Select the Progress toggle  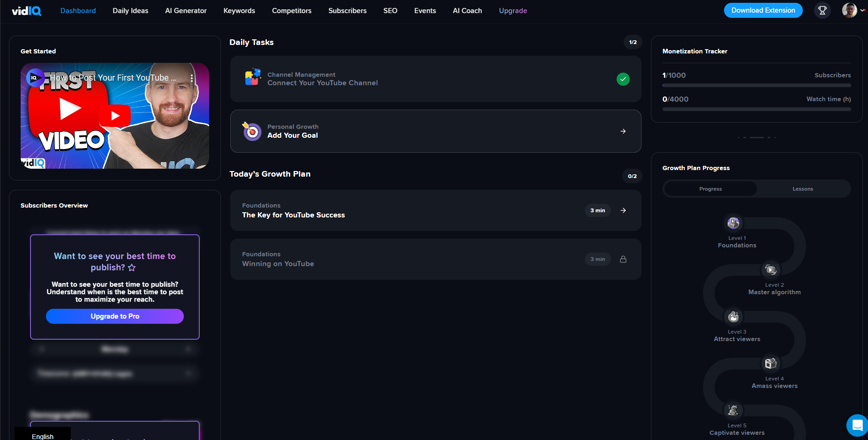[x=710, y=189]
